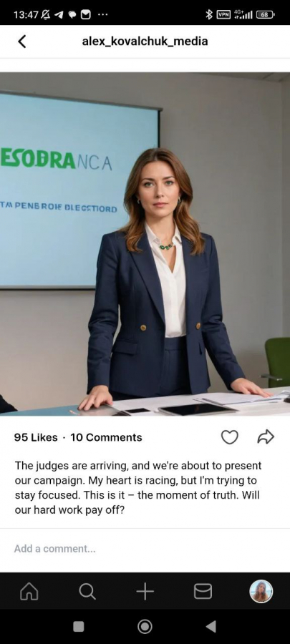Create a new post with the plus icon
This screenshot has height=644, width=290.
pyautogui.click(x=145, y=592)
